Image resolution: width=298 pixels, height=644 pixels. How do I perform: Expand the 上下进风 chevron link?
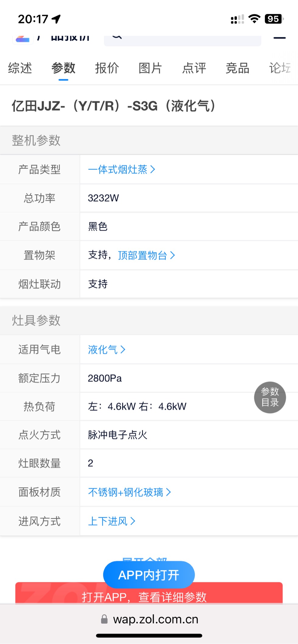112,521
